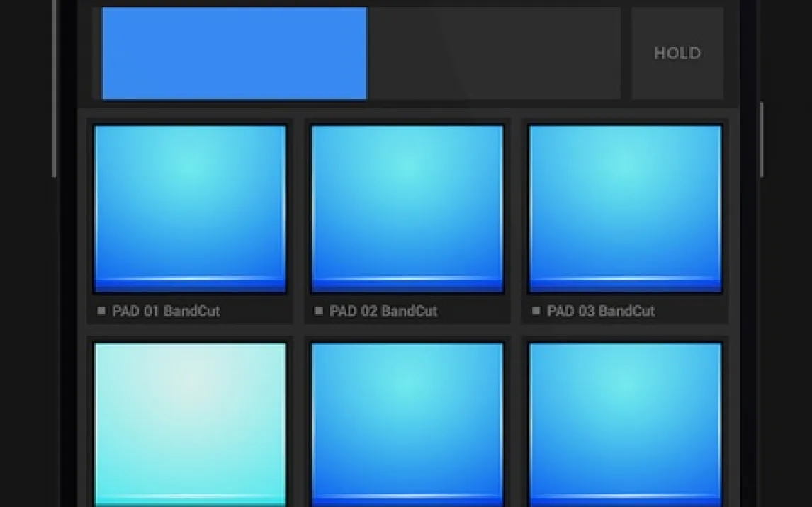Click the small square icon beside PAD 03

point(536,310)
